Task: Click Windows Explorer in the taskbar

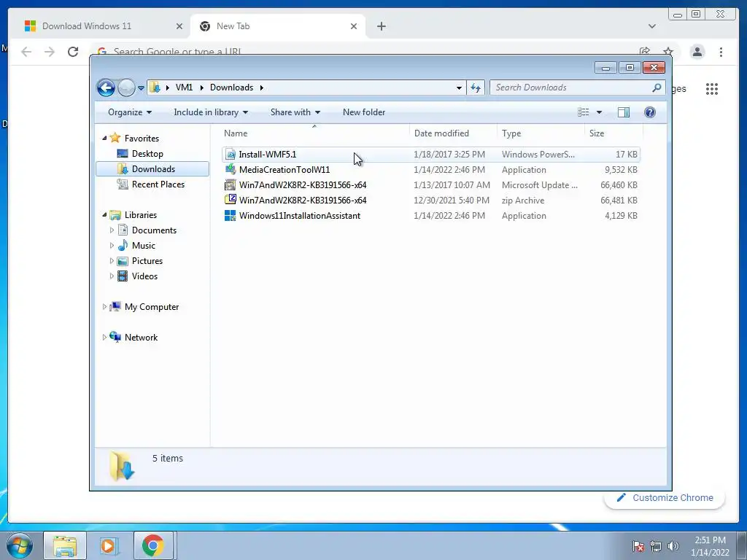Action: tap(65, 546)
